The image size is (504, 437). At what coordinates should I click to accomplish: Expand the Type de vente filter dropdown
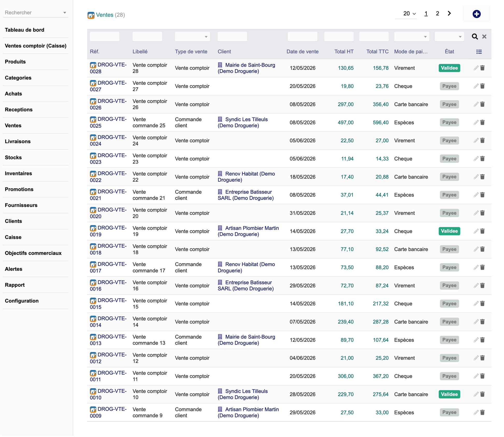[192, 36]
